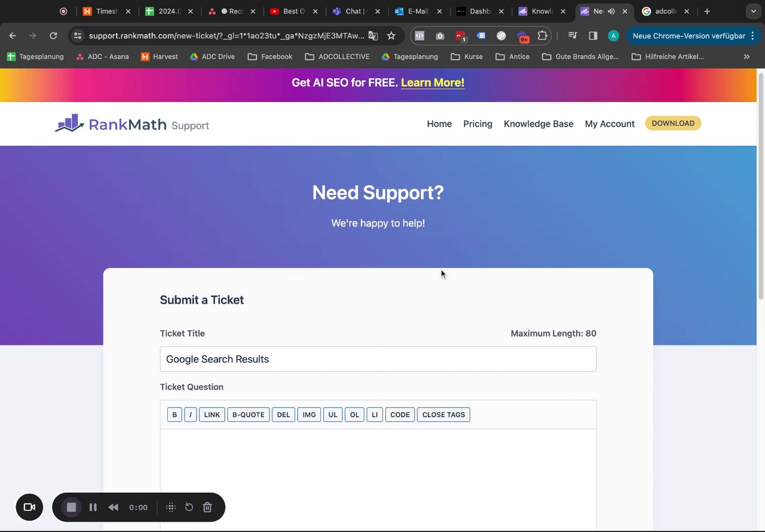Open Knowledge Base in site navigation
Screen dimensions: 765x532
coord(538,124)
